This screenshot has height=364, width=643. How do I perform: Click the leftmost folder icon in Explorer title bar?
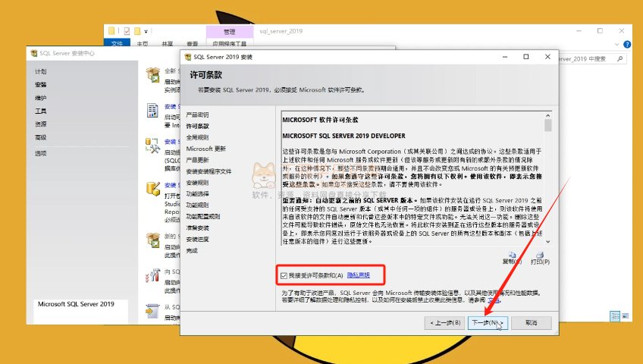point(111,31)
